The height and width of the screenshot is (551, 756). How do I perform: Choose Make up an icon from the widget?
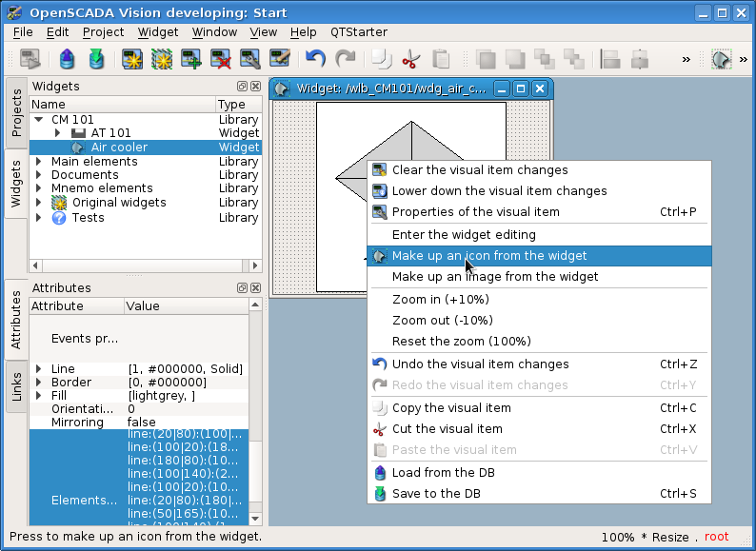539,255
